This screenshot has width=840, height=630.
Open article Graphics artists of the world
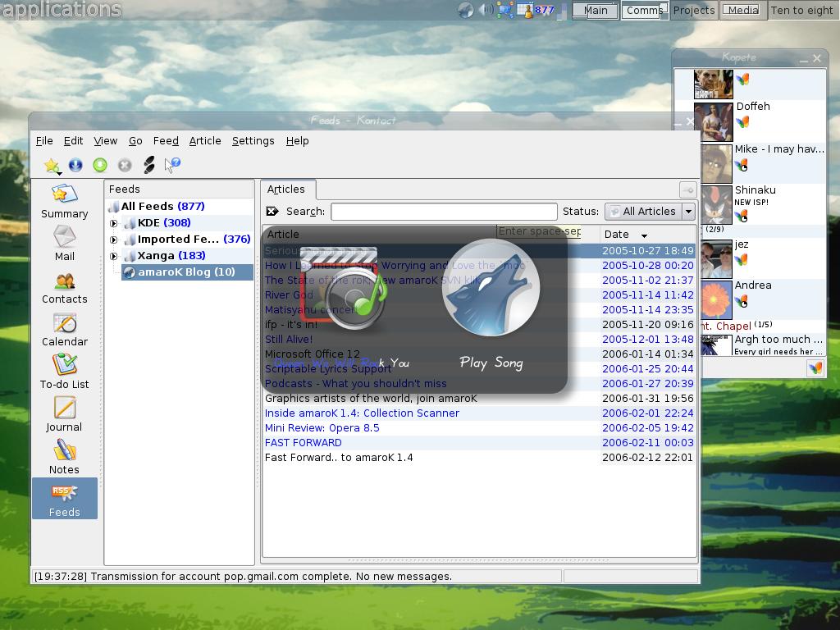tap(371, 398)
